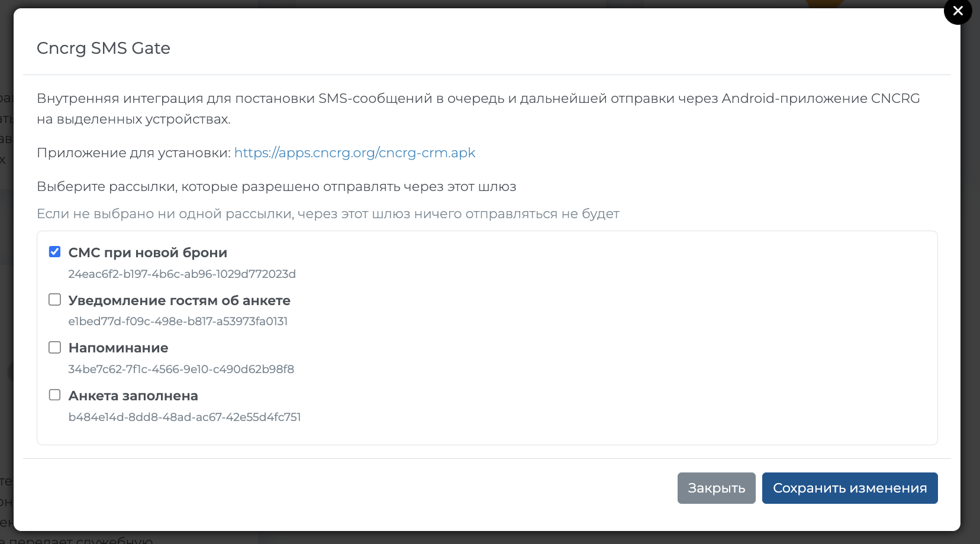Tick the Напоминание checkbox
The image size is (980, 544).
point(54,347)
